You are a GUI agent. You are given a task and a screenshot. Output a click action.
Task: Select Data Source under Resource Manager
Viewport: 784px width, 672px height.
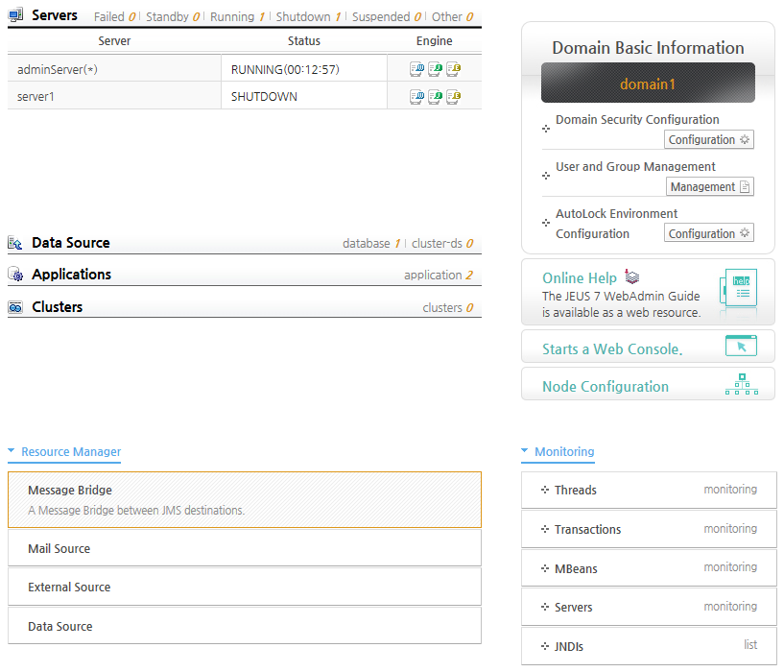coord(245,626)
